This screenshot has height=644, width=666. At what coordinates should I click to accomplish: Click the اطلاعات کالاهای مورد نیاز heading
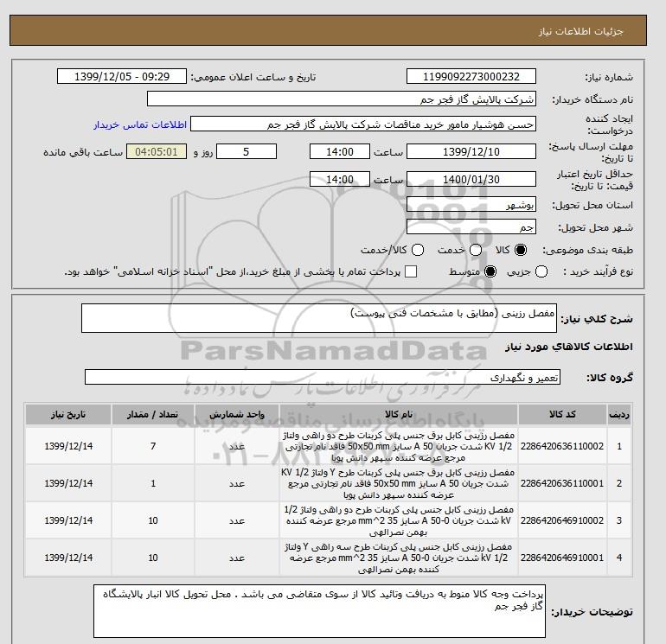569,347
